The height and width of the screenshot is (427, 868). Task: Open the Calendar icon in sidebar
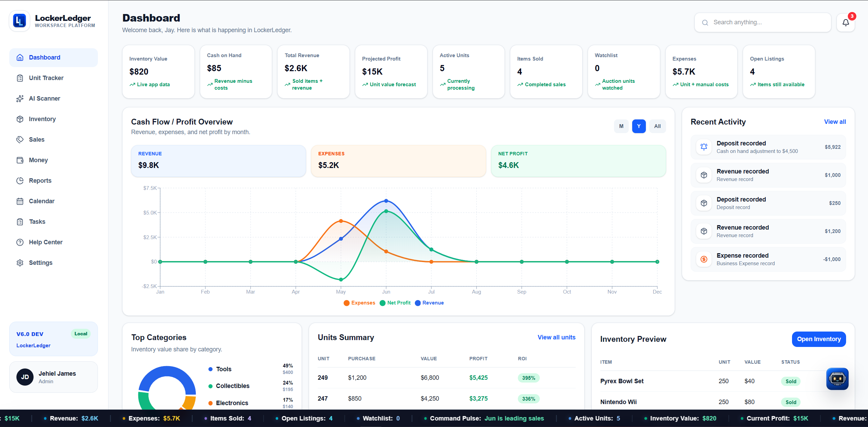tap(20, 201)
